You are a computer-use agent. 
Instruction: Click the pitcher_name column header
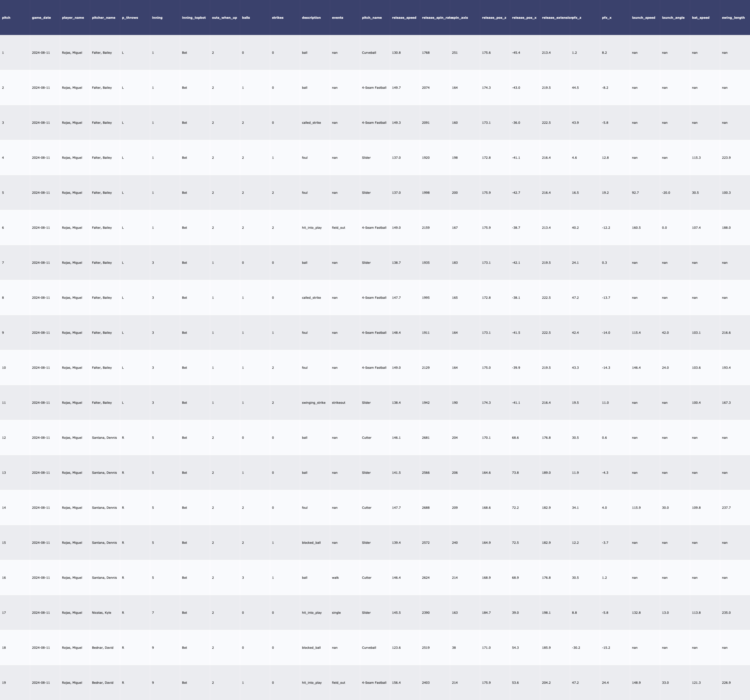pyautogui.click(x=103, y=18)
